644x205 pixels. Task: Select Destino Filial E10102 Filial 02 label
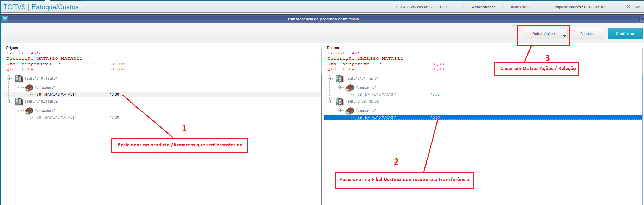[x=362, y=101]
